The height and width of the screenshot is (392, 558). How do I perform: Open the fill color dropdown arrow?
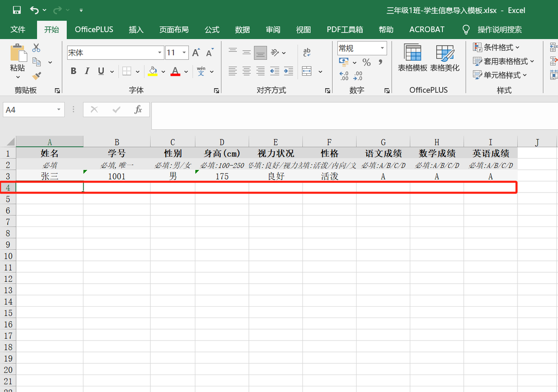163,71
